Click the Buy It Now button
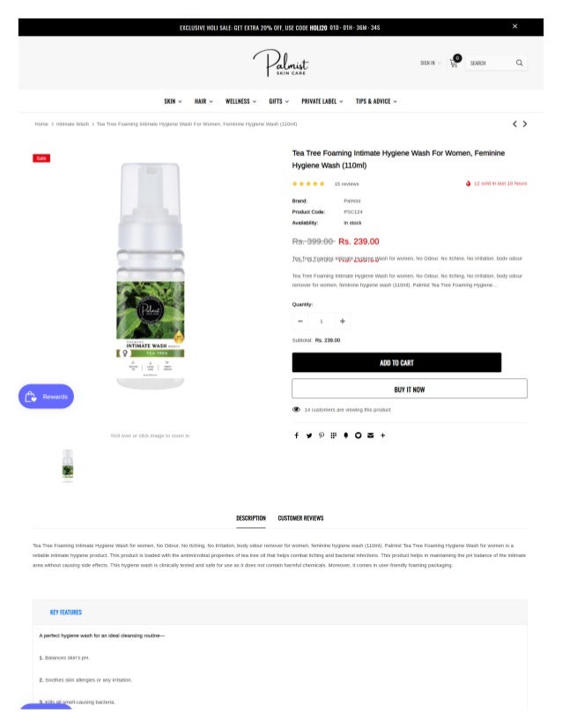 pyautogui.click(x=410, y=389)
